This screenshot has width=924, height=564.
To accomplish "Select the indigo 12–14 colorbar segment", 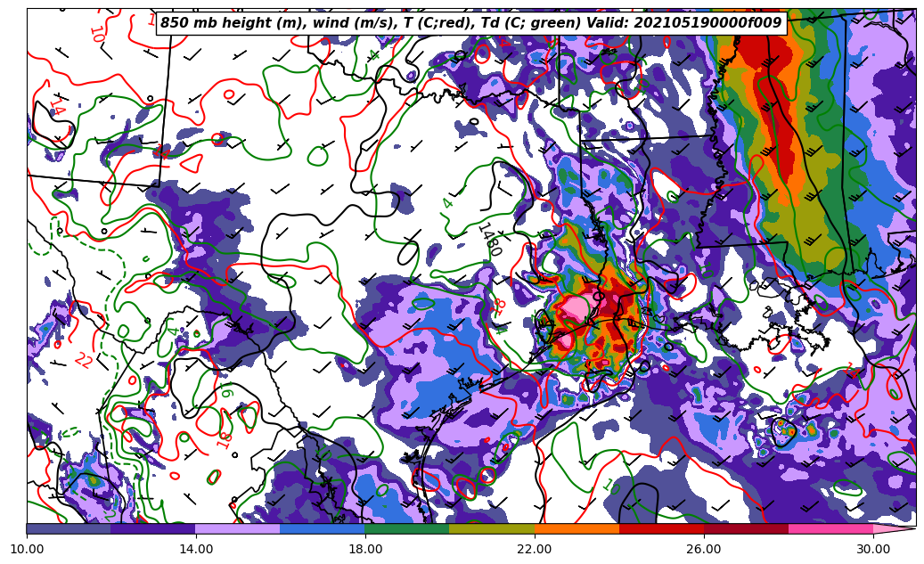I will [x=152, y=528].
